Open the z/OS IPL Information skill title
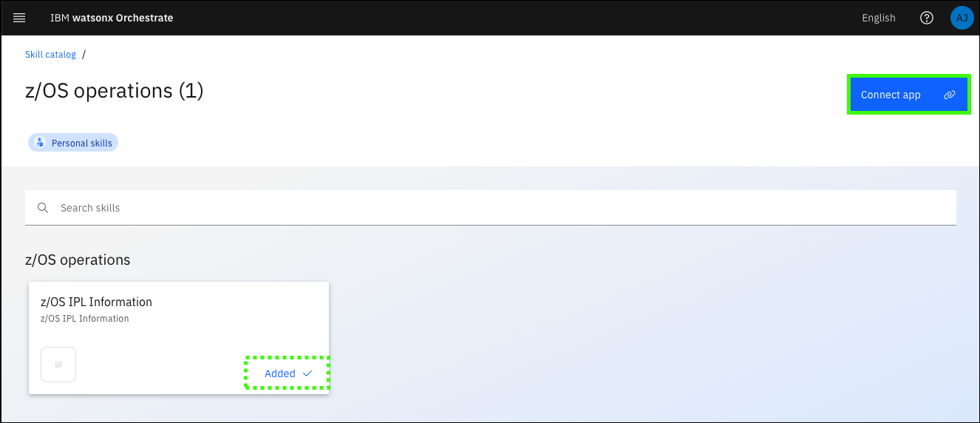 point(96,302)
